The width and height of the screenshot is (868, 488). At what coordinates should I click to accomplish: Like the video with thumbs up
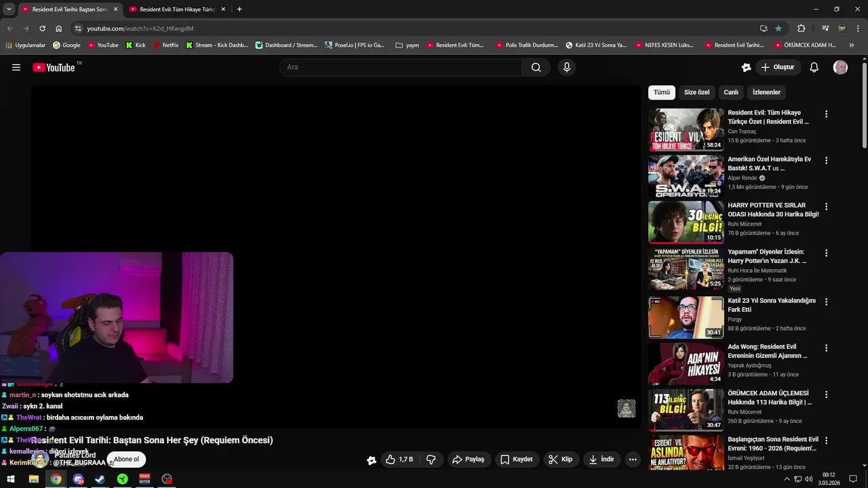click(x=399, y=460)
